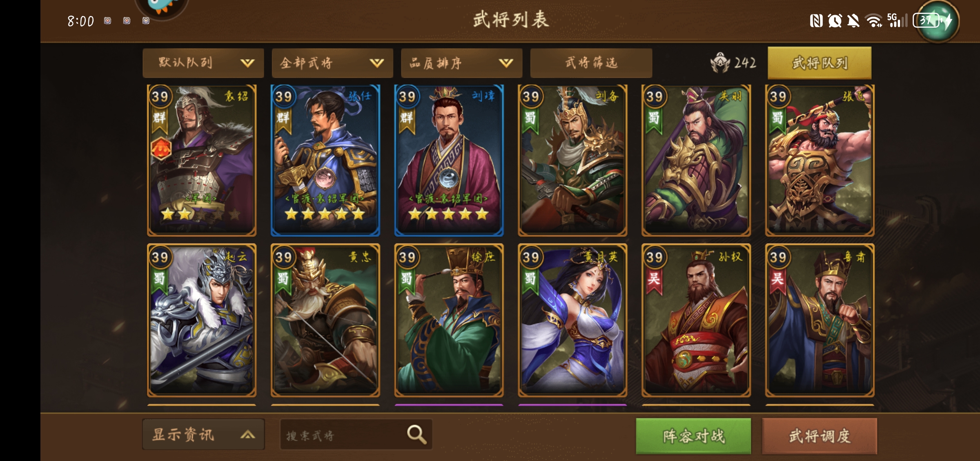Open the 黄月英 general card
The image size is (980, 461).
pos(572,320)
